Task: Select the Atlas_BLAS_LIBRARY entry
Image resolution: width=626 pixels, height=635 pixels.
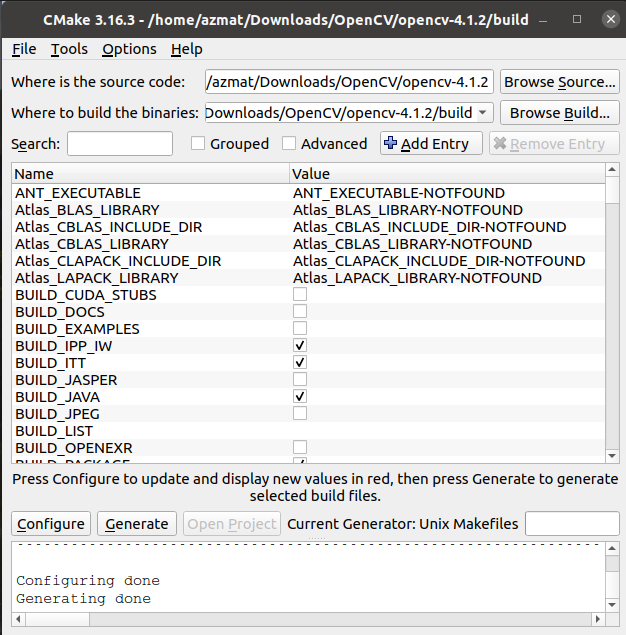Action: tap(87, 210)
